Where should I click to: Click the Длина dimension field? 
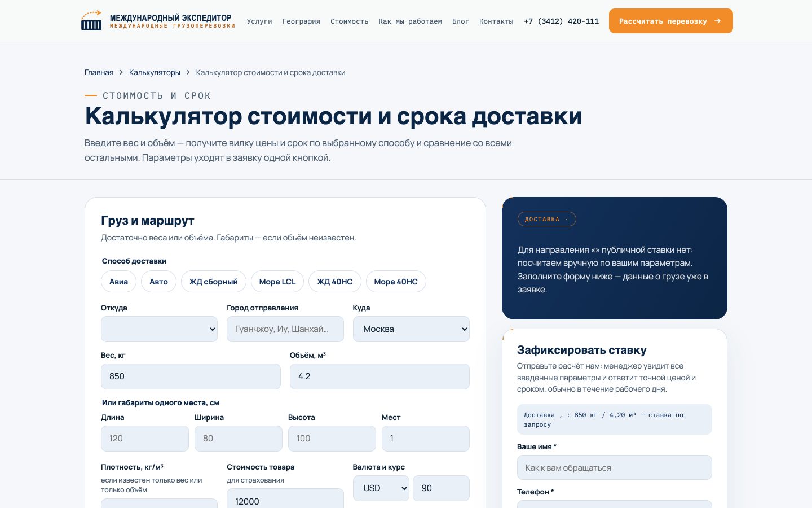pos(145,439)
